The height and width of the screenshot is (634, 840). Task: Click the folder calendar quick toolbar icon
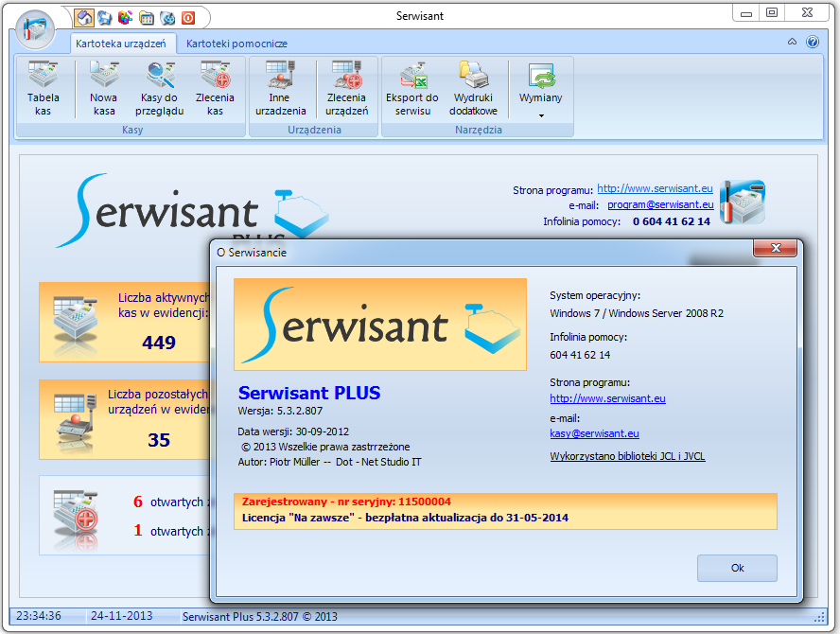point(147,18)
